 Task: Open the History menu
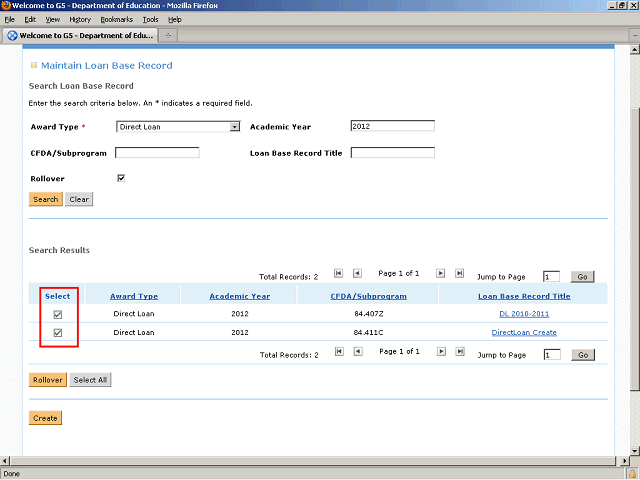pyautogui.click(x=80, y=20)
